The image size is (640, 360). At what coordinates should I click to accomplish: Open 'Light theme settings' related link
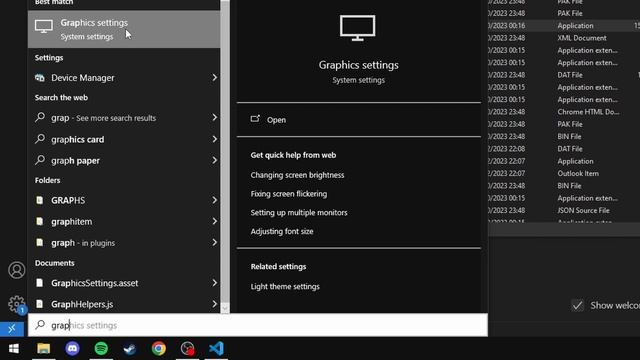point(285,287)
